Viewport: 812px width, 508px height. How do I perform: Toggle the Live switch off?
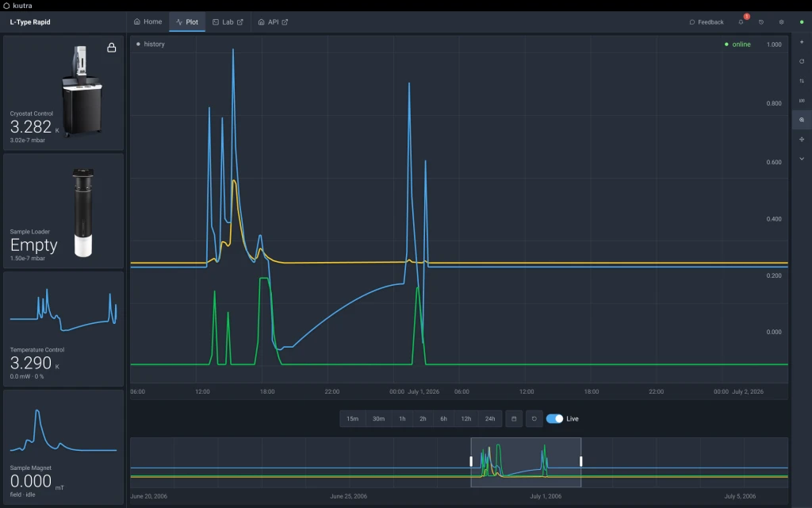[554, 419]
